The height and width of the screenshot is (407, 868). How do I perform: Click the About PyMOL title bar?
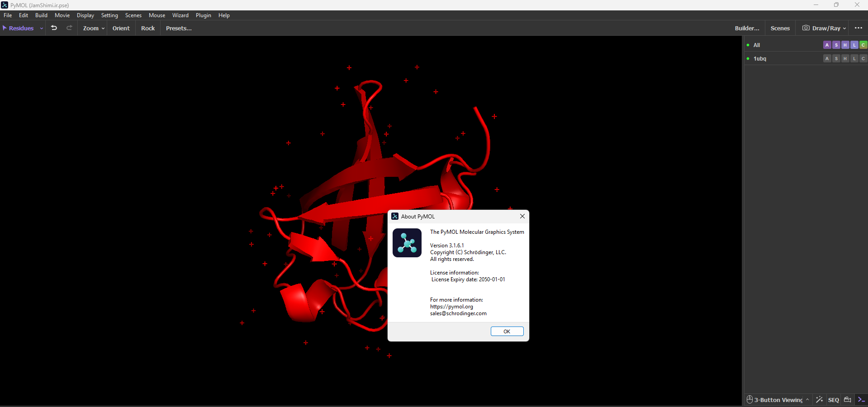click(458, 216)
